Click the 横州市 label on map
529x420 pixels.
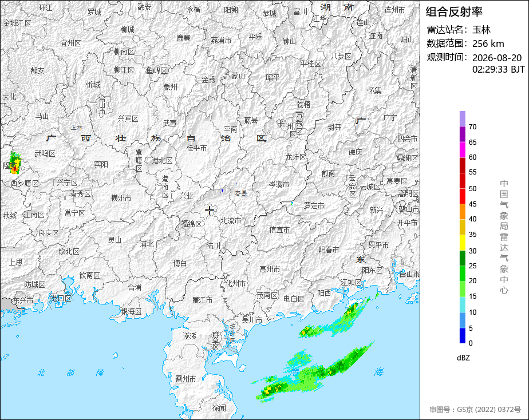pos(121,198)
